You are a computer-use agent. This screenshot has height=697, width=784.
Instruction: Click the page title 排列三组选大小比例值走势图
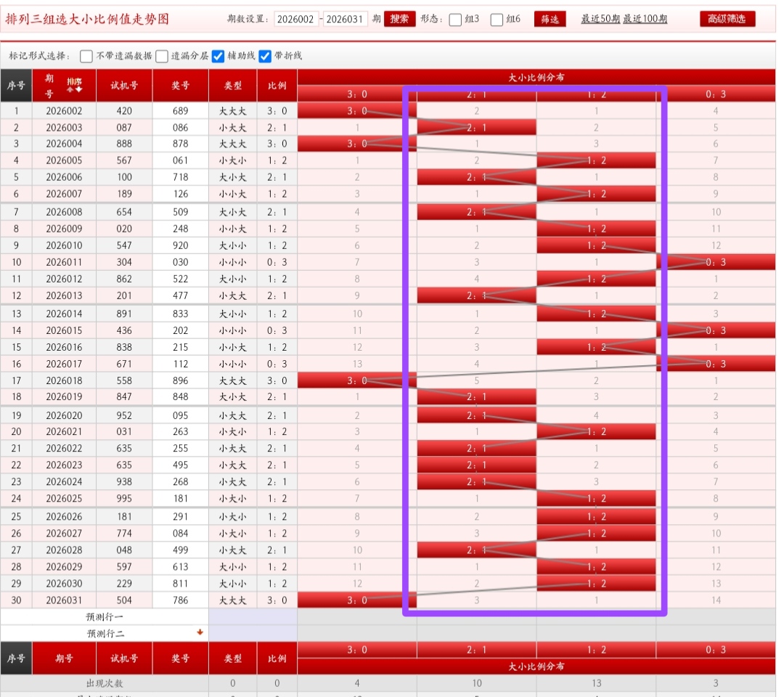point(87,19)
